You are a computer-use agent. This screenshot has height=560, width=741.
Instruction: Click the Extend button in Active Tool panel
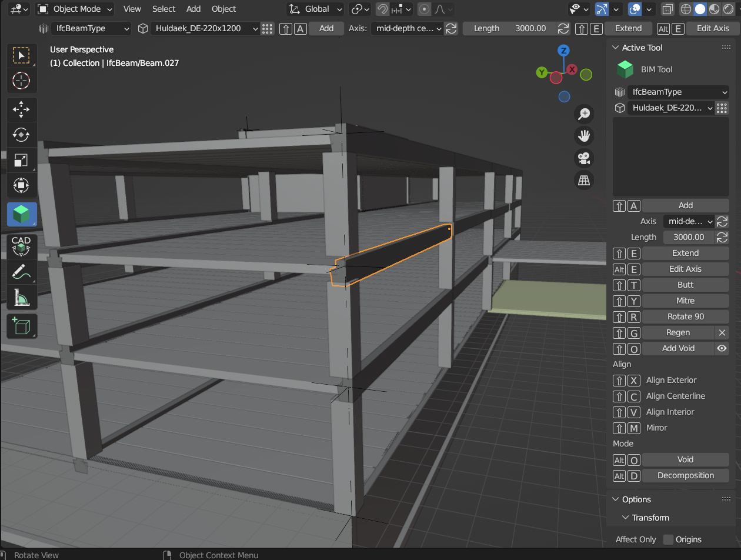pos(686,253)
